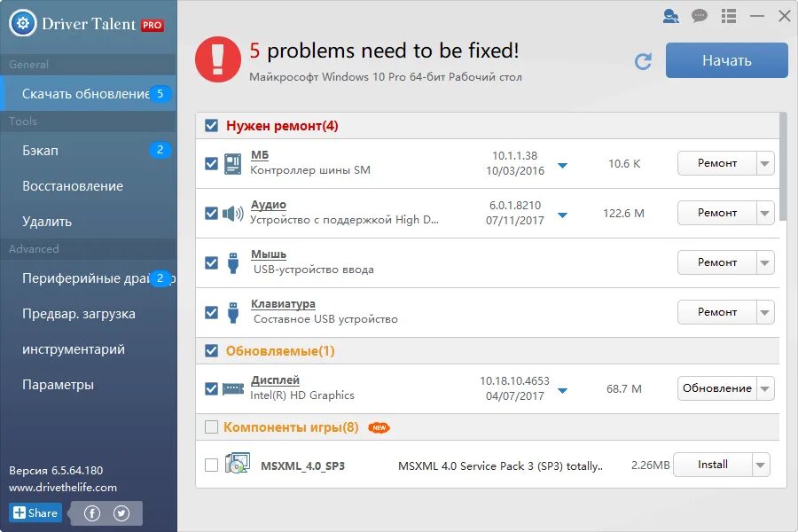This screenshot has height=532, width=798.
Task: Open the Аудио device name link
Action: pyautogui.click(x=268, y=205)
